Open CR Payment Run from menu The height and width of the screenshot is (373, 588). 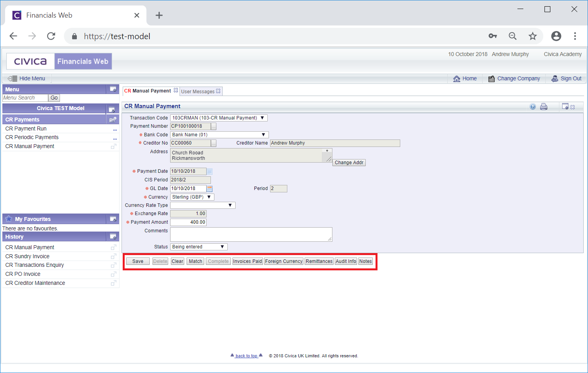pyautogui.click(x=26, y=129)
